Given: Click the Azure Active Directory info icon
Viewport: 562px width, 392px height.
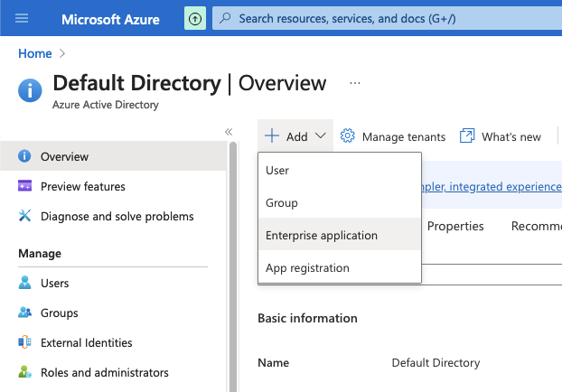Looking at the screenshot, I should click(30, 90).
